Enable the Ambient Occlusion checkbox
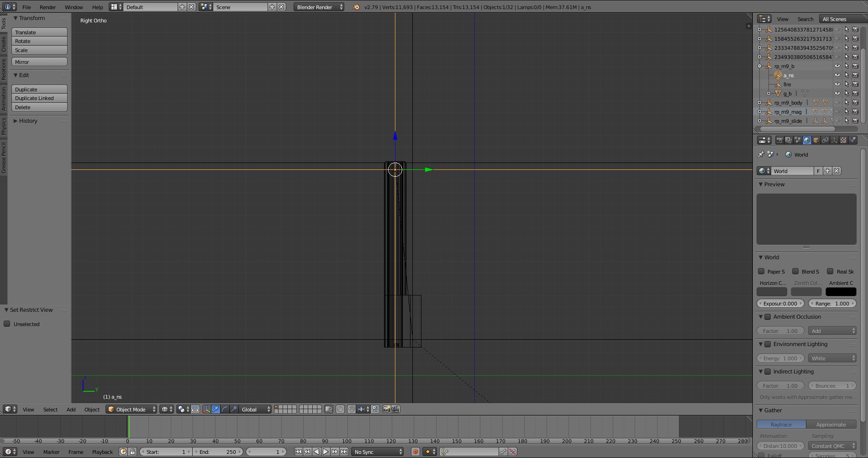The height and width of the screenshot is (458, 868). tap(768, 317)
